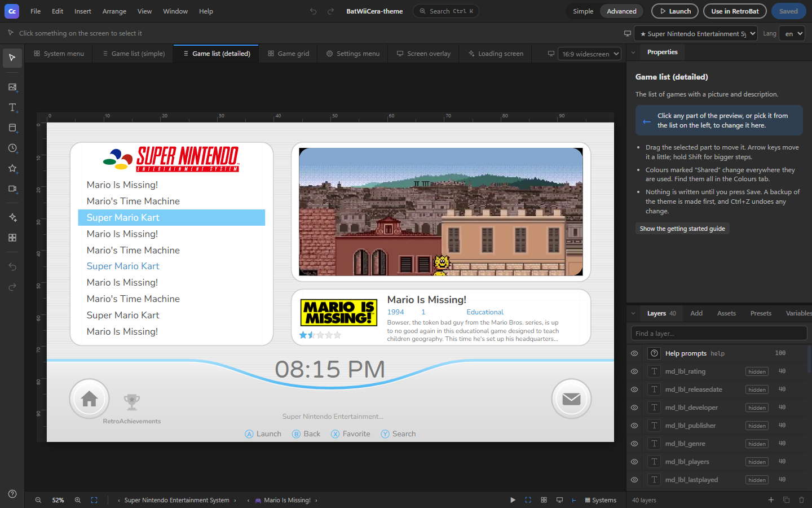Zoom out the preview canvas
Screen dimensions: 812x508
coord(38,500)
